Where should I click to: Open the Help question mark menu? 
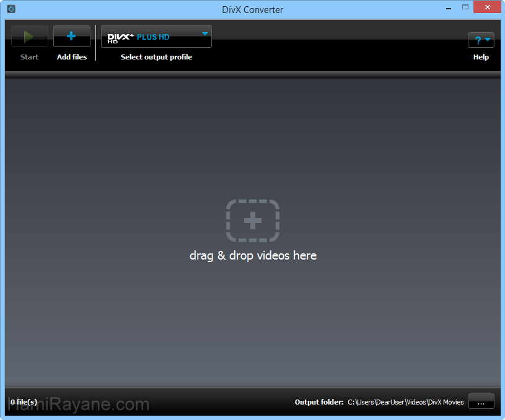[481, 40]
